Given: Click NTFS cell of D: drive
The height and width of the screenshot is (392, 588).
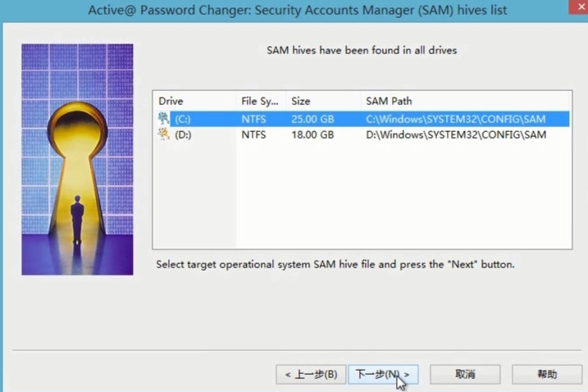Looking at the screenshot, I should 253,134.
